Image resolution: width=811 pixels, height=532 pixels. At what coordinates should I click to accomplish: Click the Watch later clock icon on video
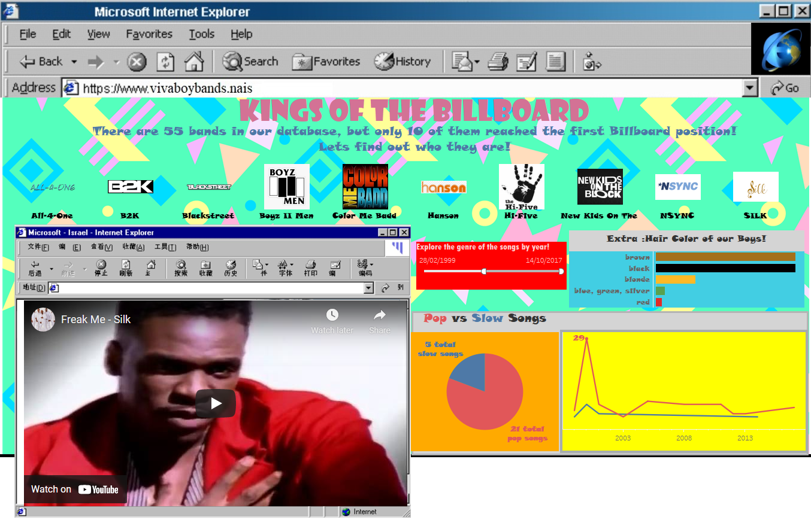(x=332, y=315)
